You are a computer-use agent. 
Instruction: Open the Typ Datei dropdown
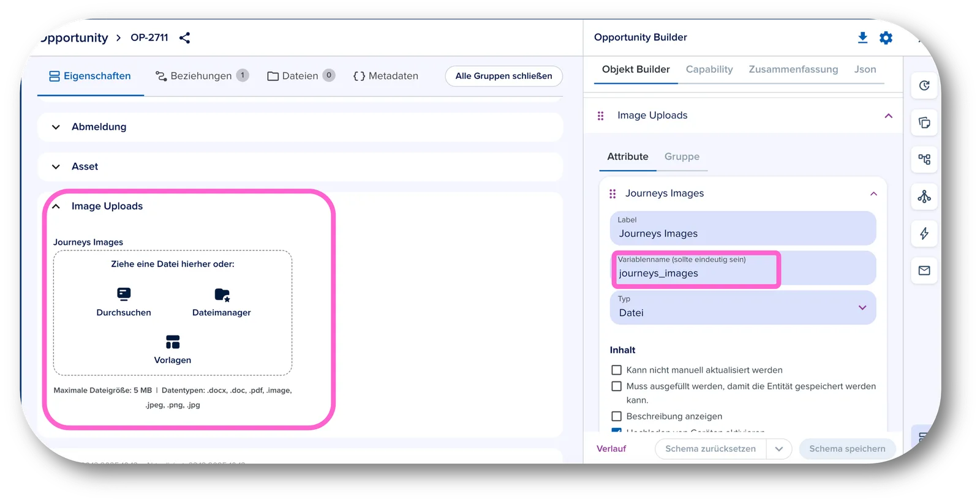[743, 307]
